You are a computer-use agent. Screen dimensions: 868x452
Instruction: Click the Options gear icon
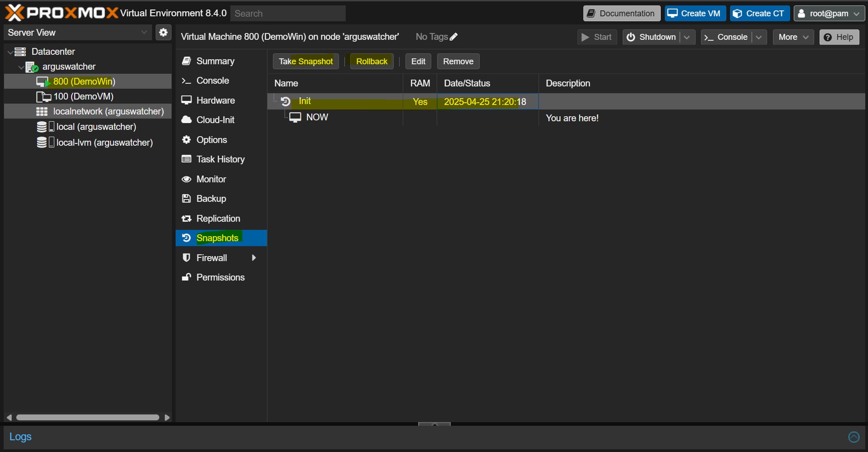pos(186,140)
